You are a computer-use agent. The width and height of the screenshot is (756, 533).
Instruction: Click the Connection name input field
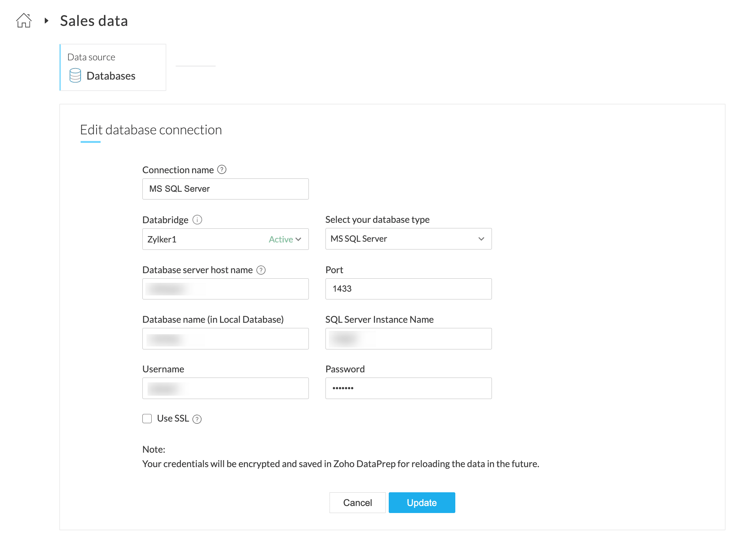coord(225,189)
